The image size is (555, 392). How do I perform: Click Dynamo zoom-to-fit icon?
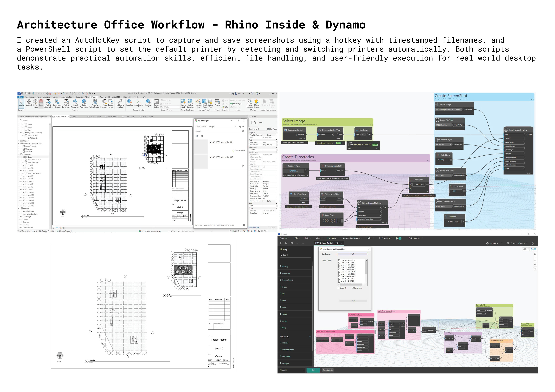pyautogui.click(x=535, y=254)
